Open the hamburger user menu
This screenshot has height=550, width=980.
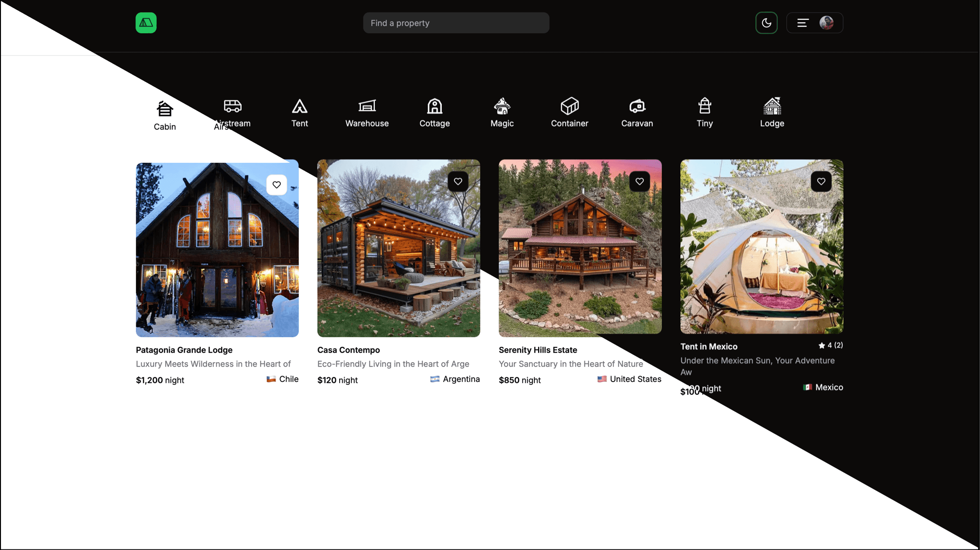[x=802, y=23]
